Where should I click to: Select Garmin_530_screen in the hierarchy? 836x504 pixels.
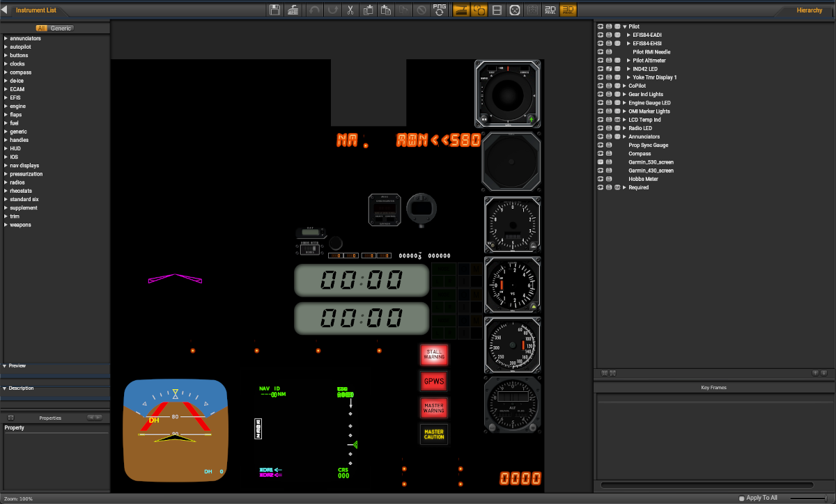click(651, 162)
